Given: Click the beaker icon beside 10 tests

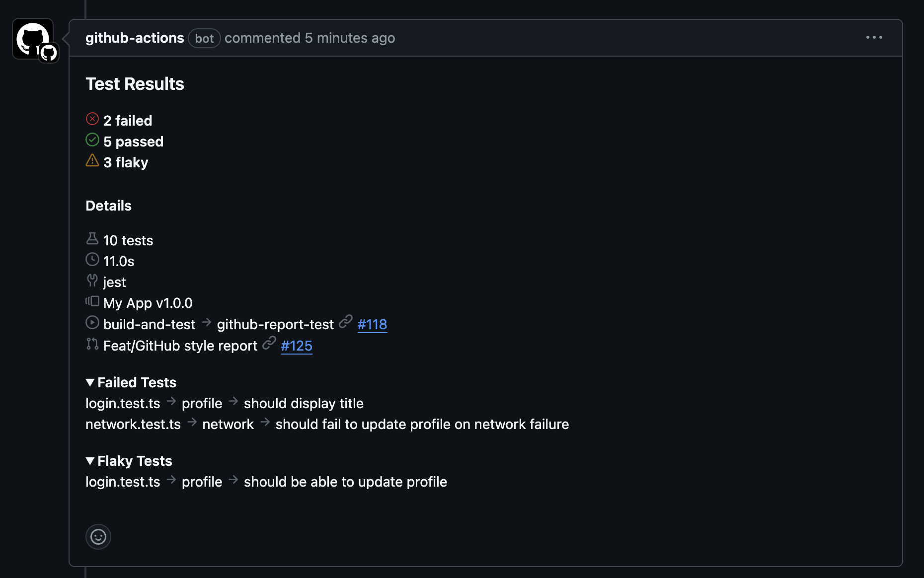Looking at the screenshot, I should click(92, 239).
